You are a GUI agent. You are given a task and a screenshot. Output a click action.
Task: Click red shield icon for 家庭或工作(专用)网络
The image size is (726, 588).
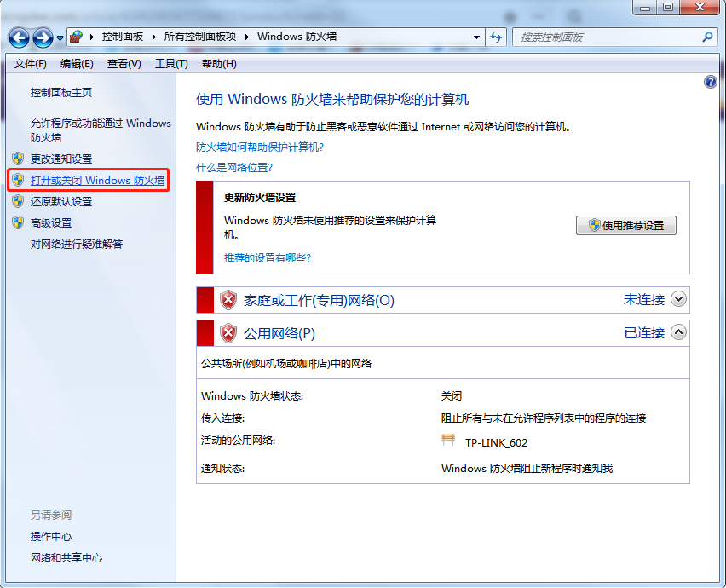228,300
